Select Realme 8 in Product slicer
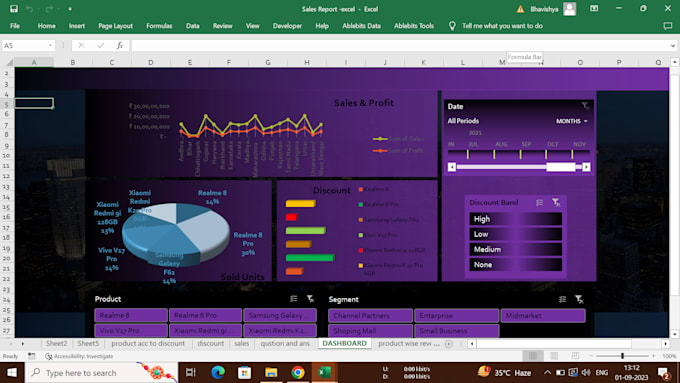Viewport: 680px width, 383px height. point(131,315)
